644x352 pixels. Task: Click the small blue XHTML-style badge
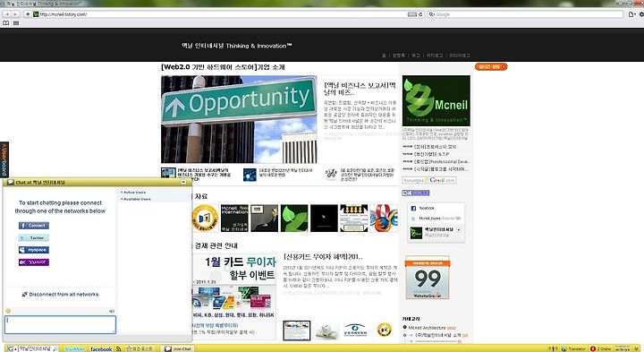tap(416, 193)
